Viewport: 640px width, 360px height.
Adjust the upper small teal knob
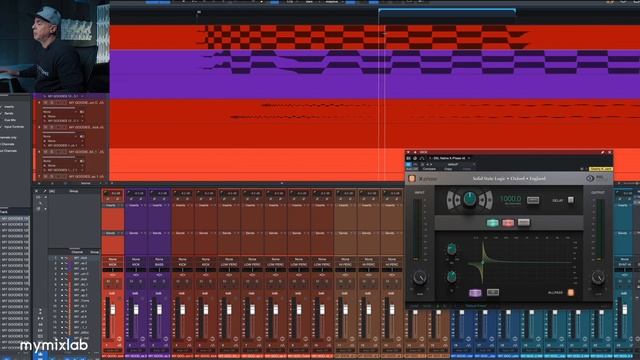(451, 249)
